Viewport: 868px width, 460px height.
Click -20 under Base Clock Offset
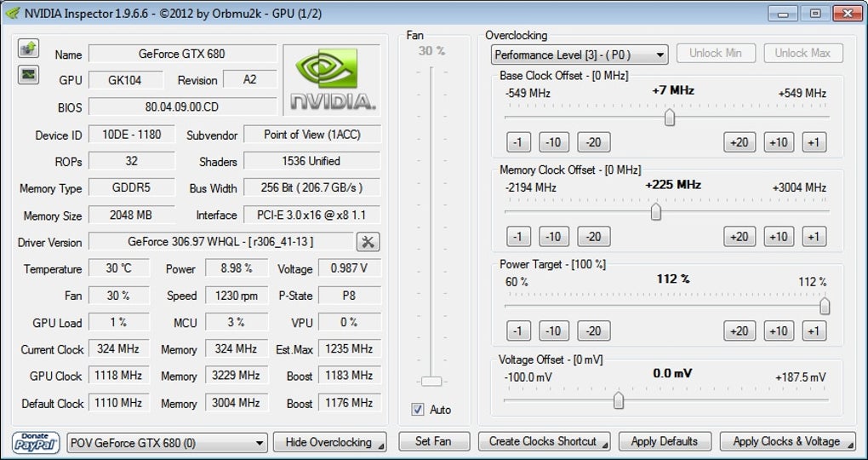pyautogui.click(x=593, y=142)
